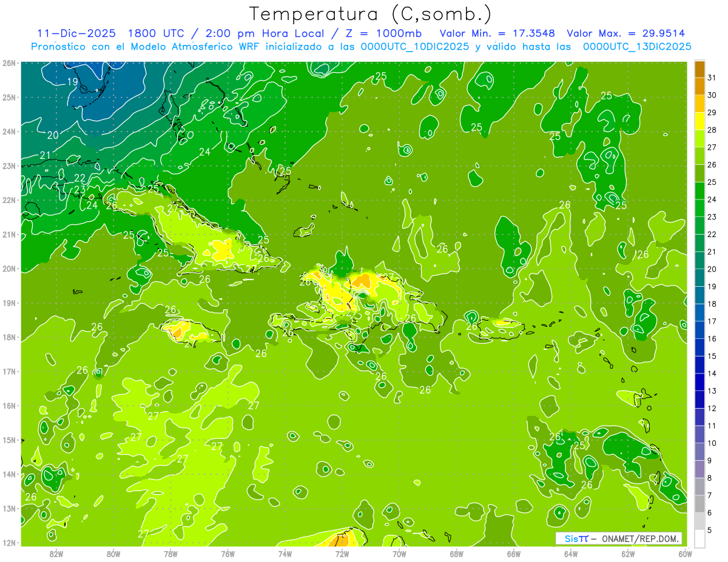
Task: Click the 66W longitude axis label
Action: 513,554
